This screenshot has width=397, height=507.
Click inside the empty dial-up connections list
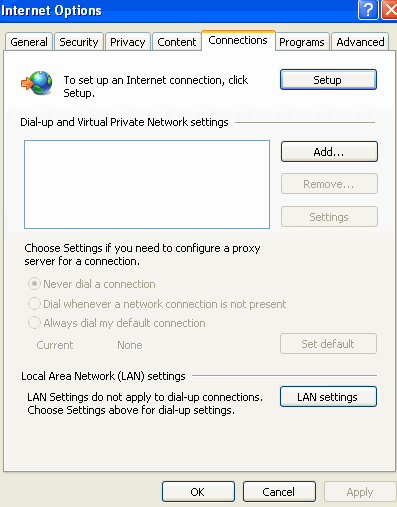pos(147,184)
